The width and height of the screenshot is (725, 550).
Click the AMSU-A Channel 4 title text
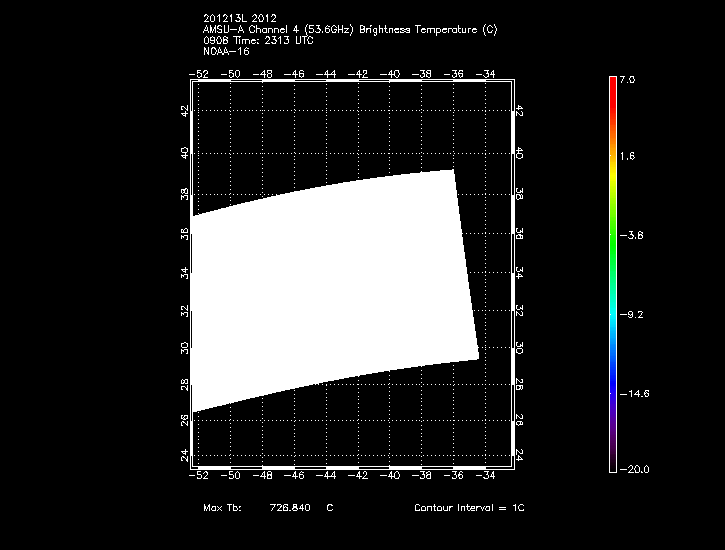point(349,29)
